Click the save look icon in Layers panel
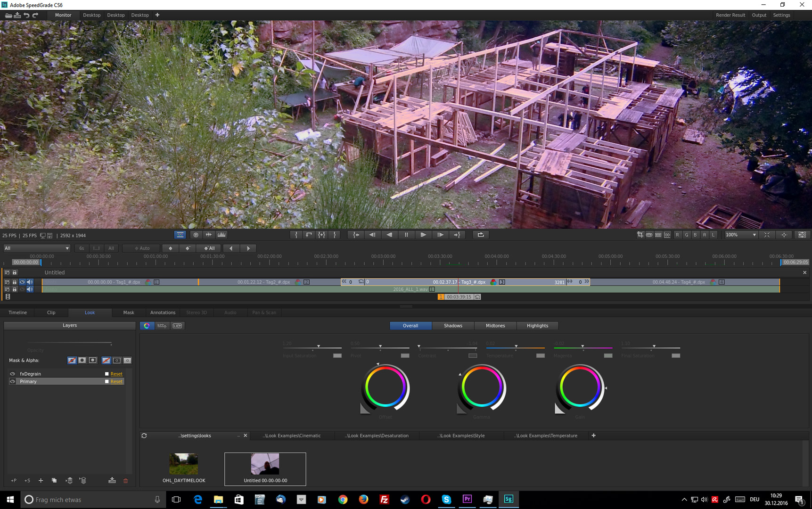812x509 pixels. [112, 481]
